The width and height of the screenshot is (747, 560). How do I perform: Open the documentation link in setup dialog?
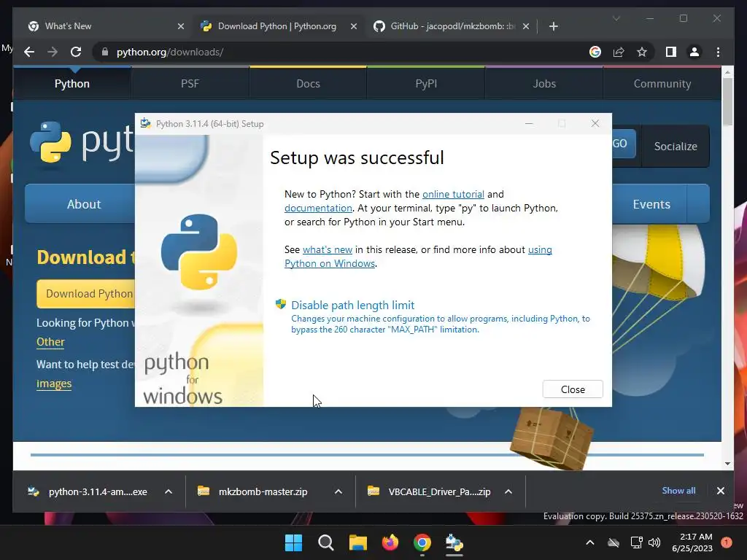pos(318,208)
